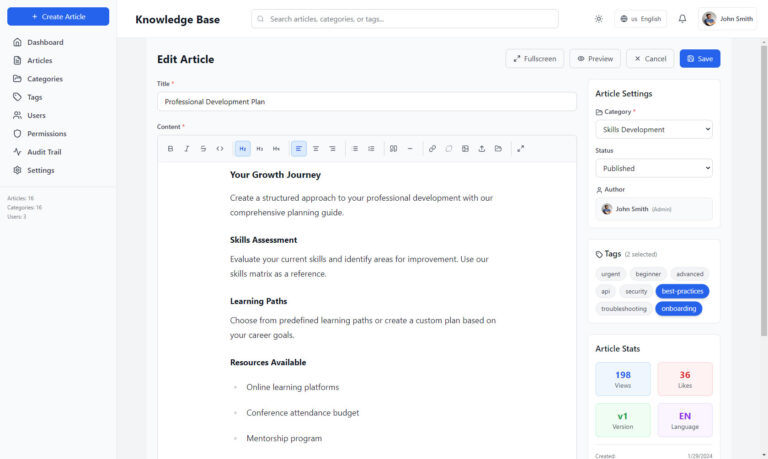Toggle bold formatting in the editor toolbar

point(170,149)
